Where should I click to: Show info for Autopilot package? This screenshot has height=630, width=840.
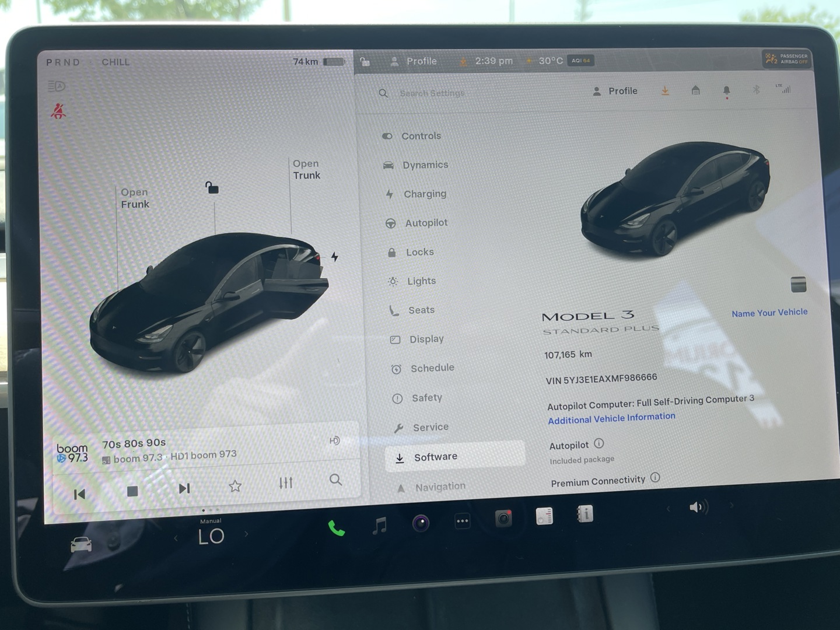599,443
